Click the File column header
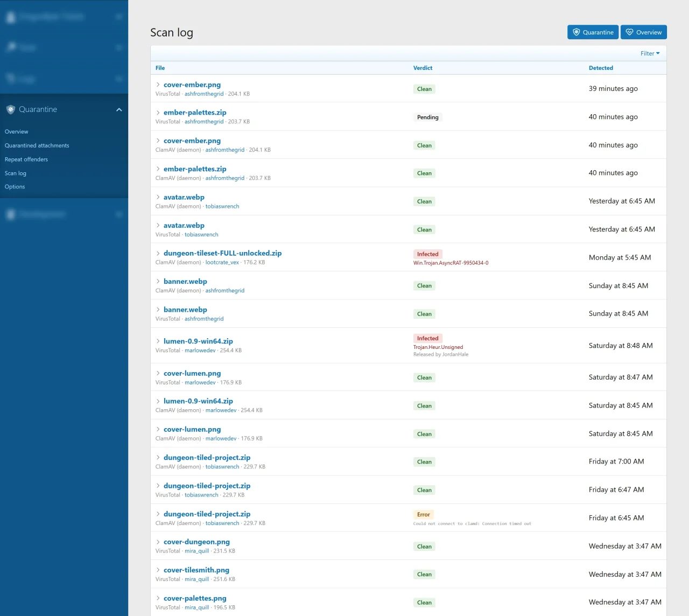 click(160, 68)
